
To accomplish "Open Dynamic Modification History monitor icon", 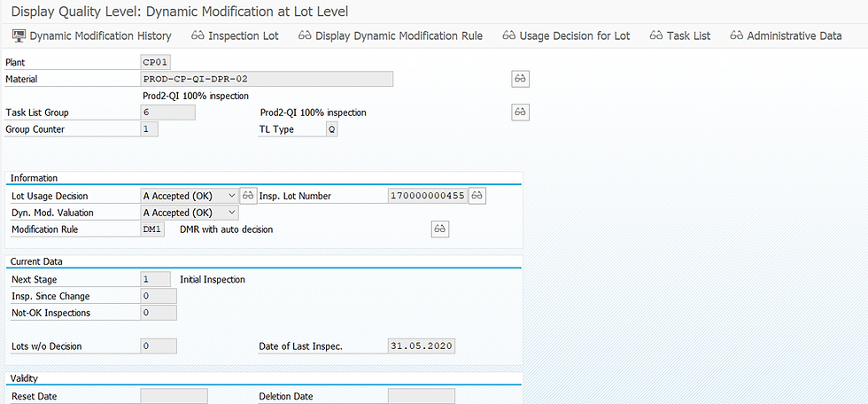I will (19, 36).
